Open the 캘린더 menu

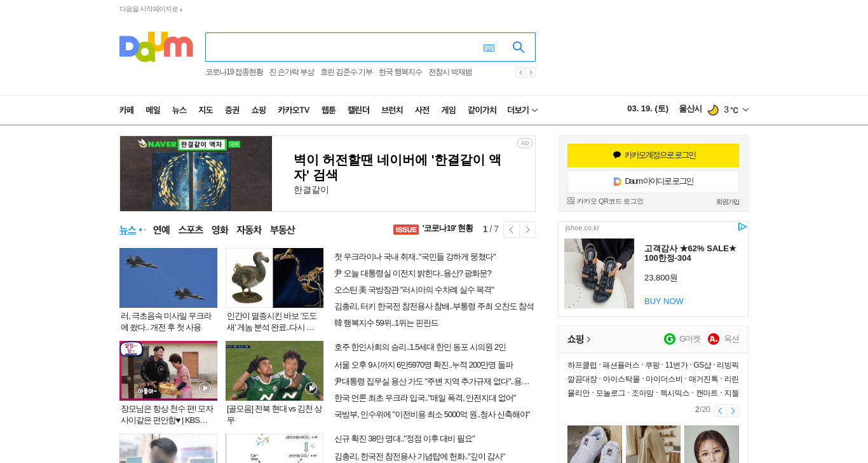(x=358, y=110)
